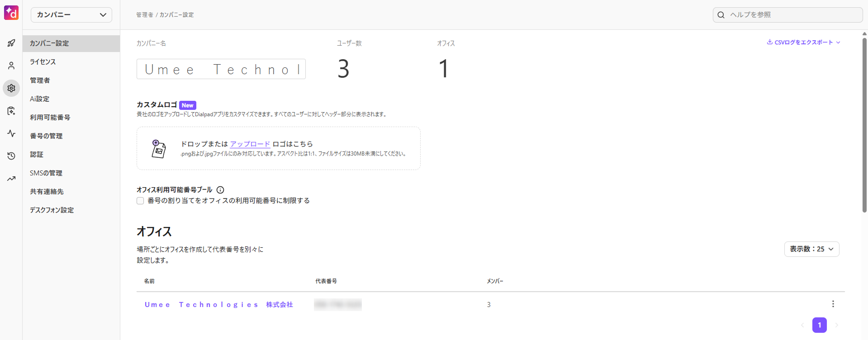868x340 pixels.
Task: Click the info icon beside オフィス利用可能番号プール
Action: pos(220,190)
